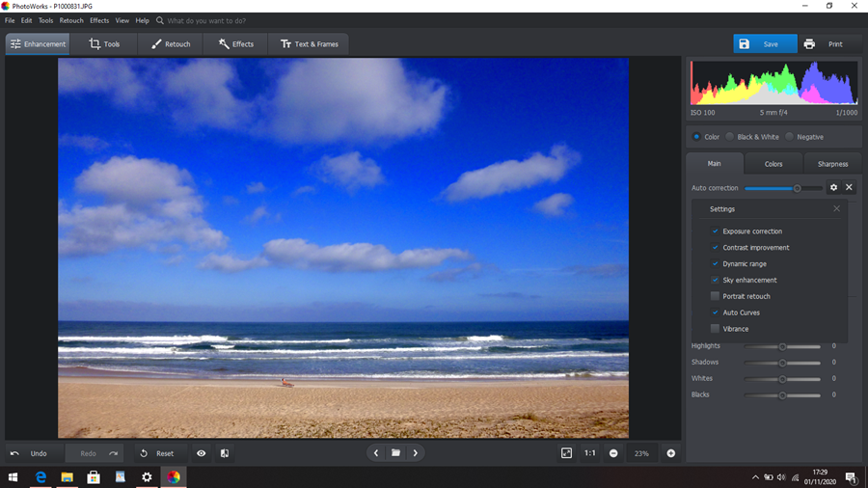868x488 pixels.
Task: Click the before/after compare icon
Action: [225, 453]
